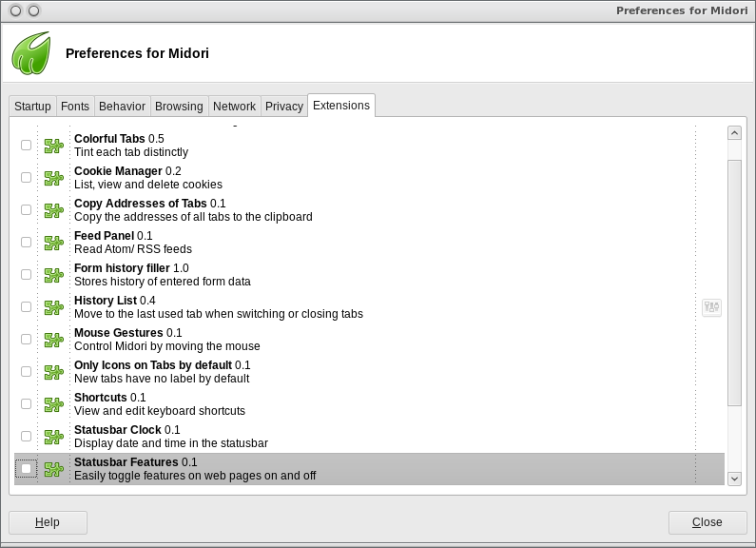The image size is (756, 548).
Task: Enable the Colorful Tabs extension checkbox
Action: point(26,146)
